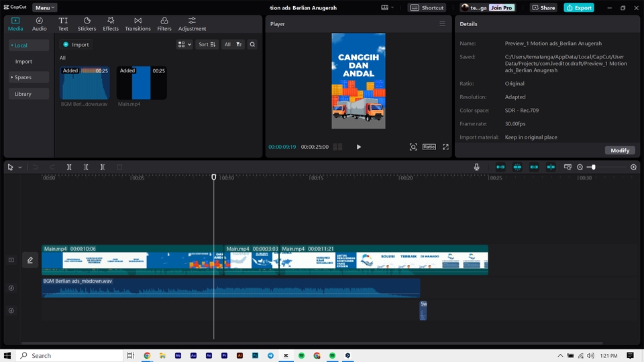Open the layout switch dropdown
This screenshot has height=362, width=644.
[x=387, y=7]
